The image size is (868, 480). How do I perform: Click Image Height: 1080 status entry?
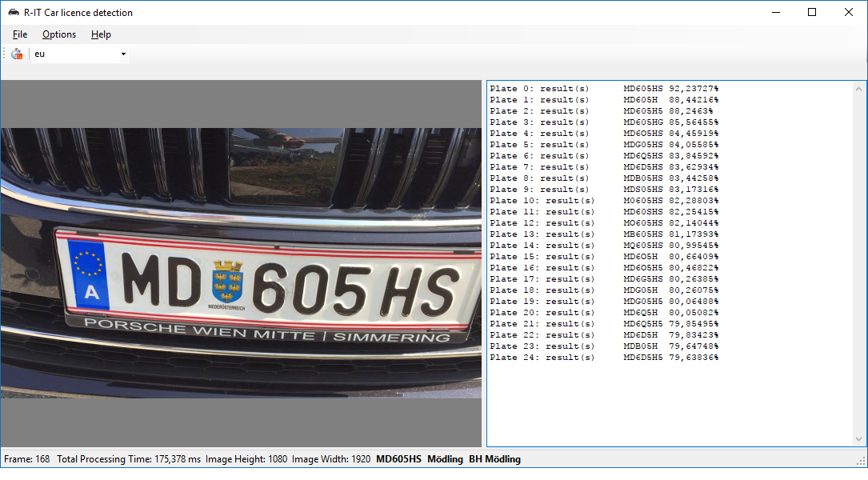click(x=246, y=459)
